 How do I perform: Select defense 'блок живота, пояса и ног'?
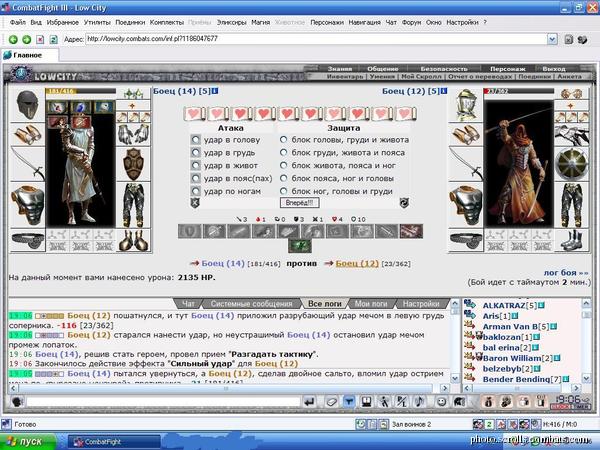[x=284, y=165]
